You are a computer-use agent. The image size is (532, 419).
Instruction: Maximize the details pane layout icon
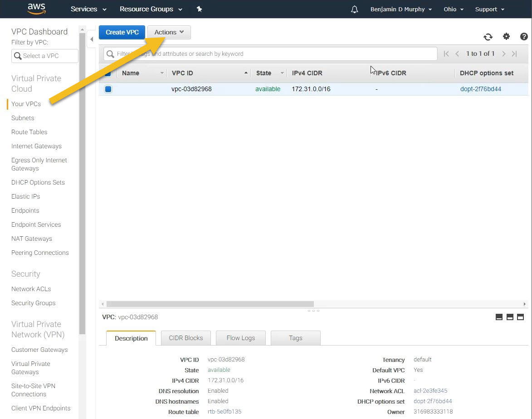[x=521, y=317]
